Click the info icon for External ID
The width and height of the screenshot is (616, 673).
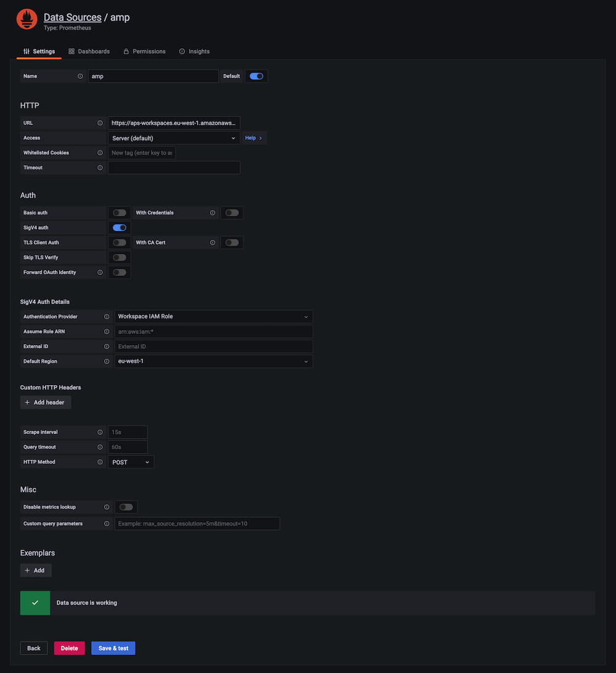pos(107,346)
